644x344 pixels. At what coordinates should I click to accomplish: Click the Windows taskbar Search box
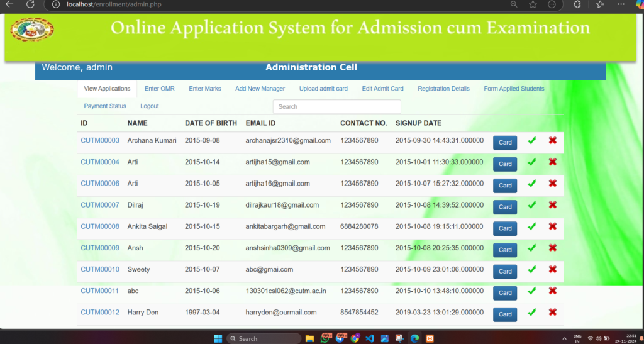[x=264, y=339]
